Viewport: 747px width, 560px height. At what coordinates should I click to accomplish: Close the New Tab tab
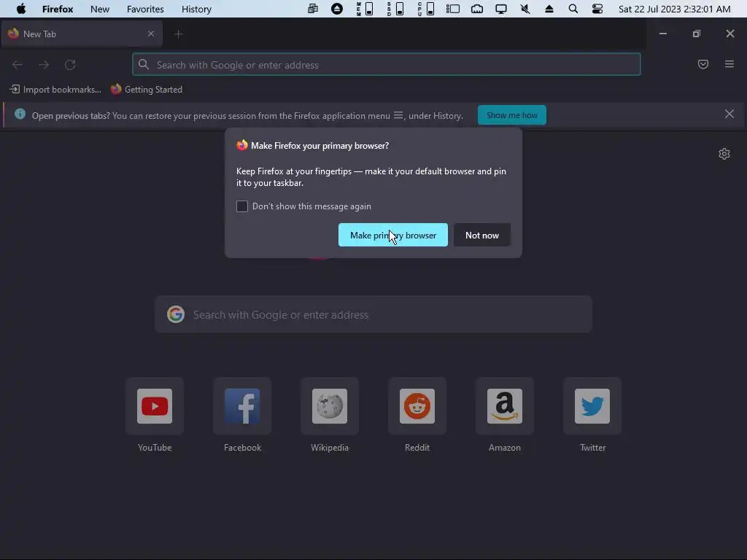[x=150, y=34]
